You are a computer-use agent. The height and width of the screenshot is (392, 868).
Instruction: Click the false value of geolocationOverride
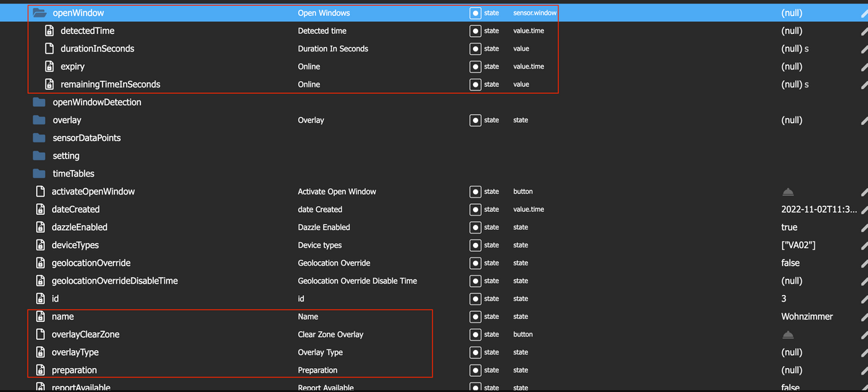(791, 263)
